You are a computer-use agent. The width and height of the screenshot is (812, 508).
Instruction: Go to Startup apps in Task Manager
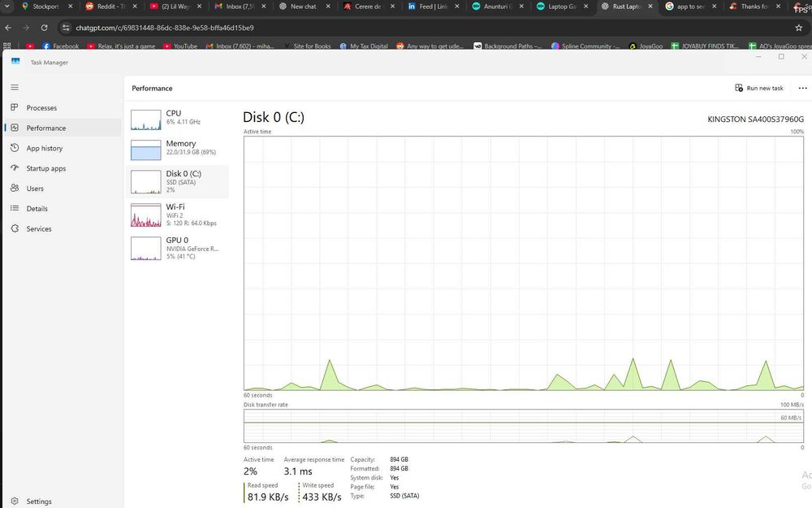coord(63,168)
